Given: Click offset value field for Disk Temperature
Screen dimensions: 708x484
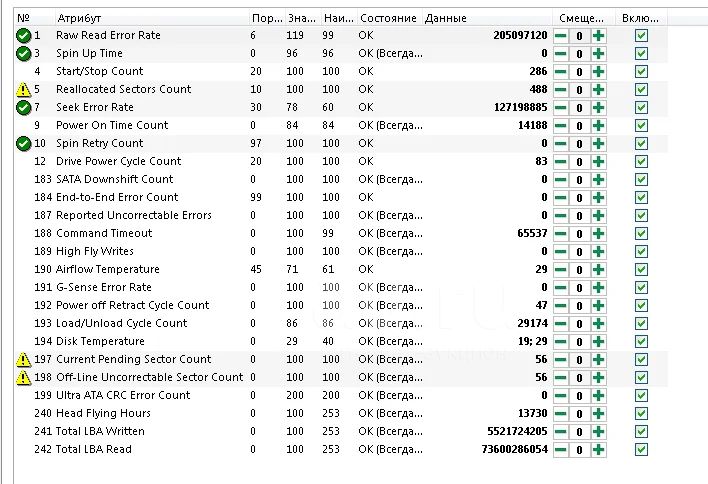Looking at the screenshot, I should 579,342.
